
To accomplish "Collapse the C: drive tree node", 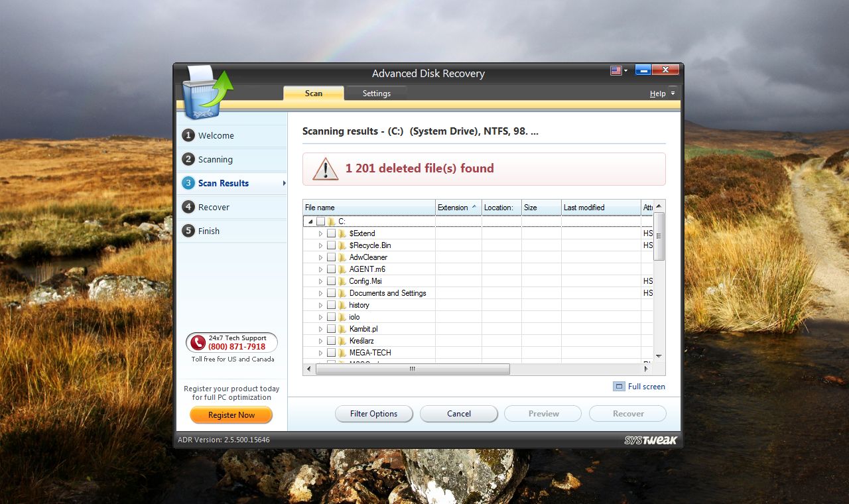I will (x=310, y=221).
